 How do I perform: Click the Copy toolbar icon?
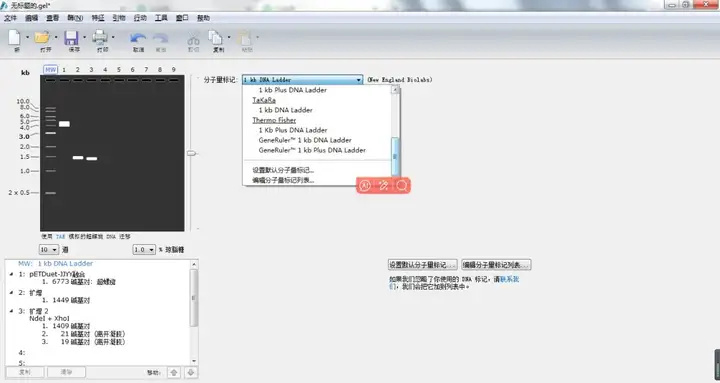216,38
